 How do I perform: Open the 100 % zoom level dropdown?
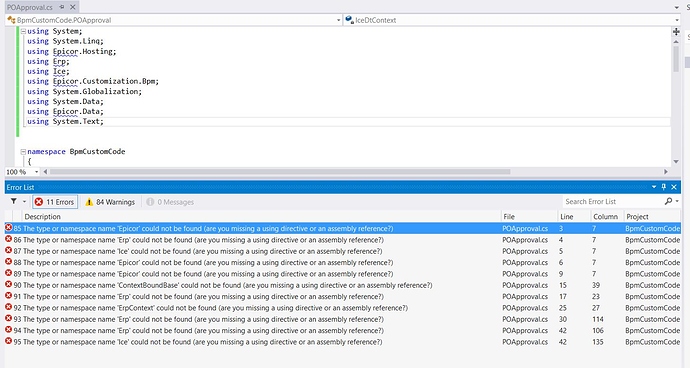pyautogui.click(x=37, y=172)
